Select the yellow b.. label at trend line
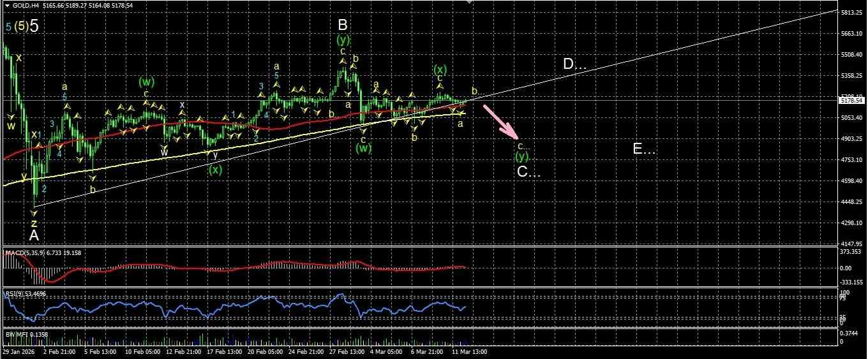The height and width of the screenshot is (359, 868). [476, 91]
